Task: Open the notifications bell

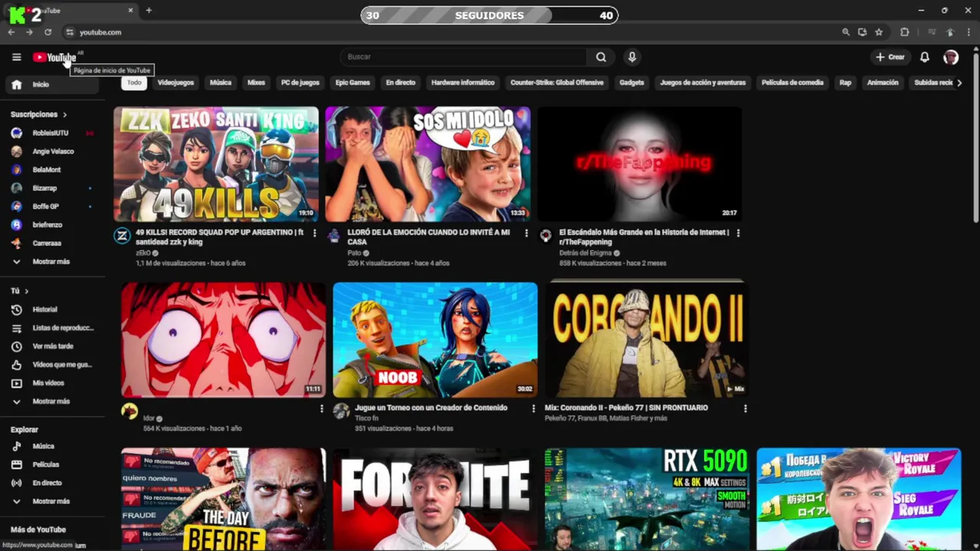Action: click(x=924, y=57)
